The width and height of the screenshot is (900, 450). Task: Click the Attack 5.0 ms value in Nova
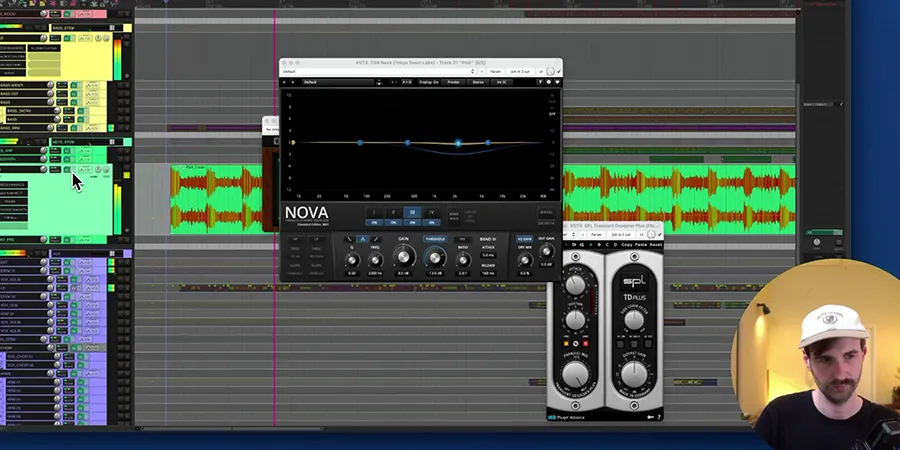point(488,255)
